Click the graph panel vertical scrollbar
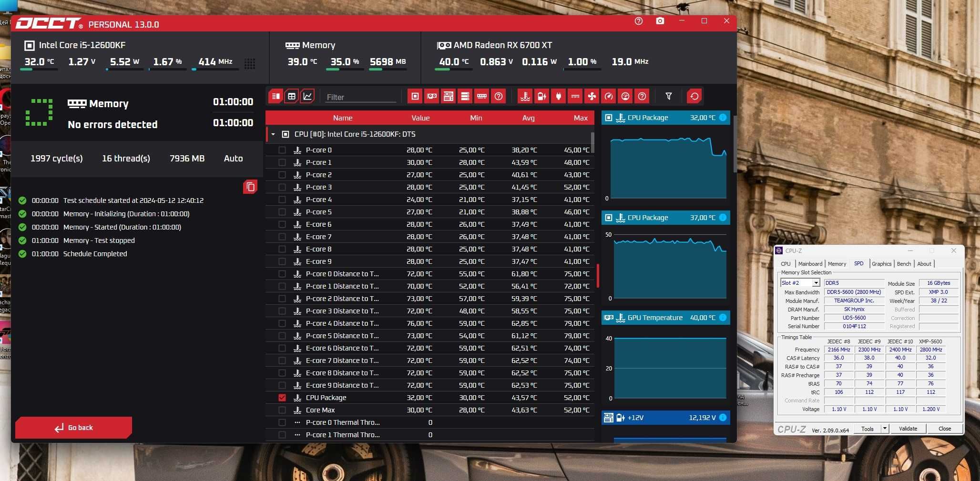The width and height of the screenshot is (980, 481). [x=735, y=144]
